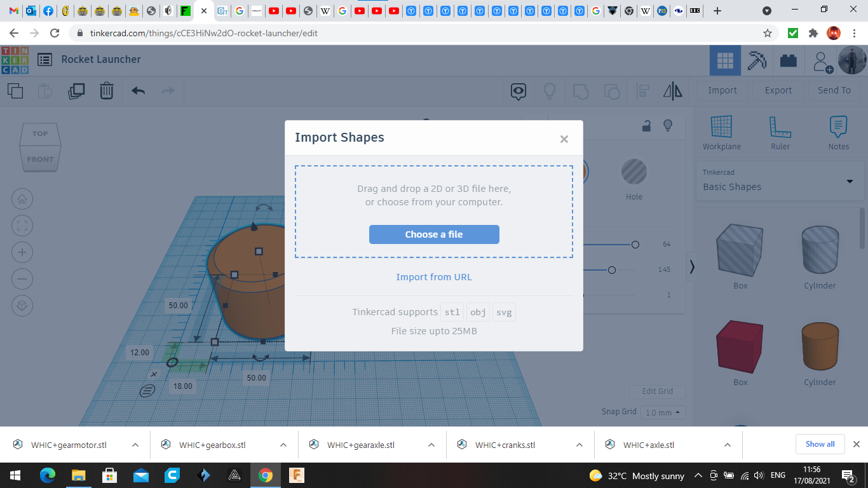The height and width of the screenshot is (488, 868).
Task: Click the Ungroup shapes icon
Action: [611, 91]
